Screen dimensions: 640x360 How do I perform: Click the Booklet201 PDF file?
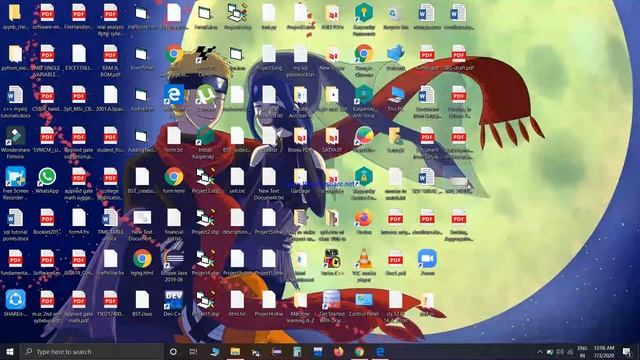pyautogui.click(x=47, y=222)
